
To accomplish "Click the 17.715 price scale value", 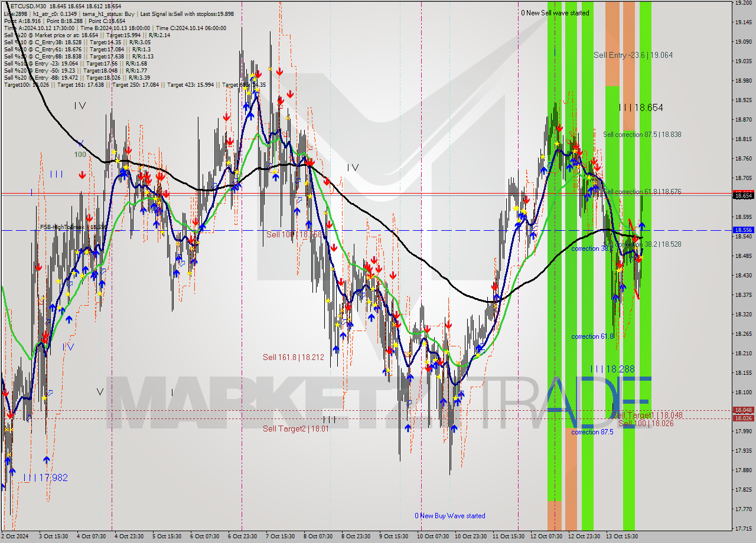I will (x=743, y=528).
